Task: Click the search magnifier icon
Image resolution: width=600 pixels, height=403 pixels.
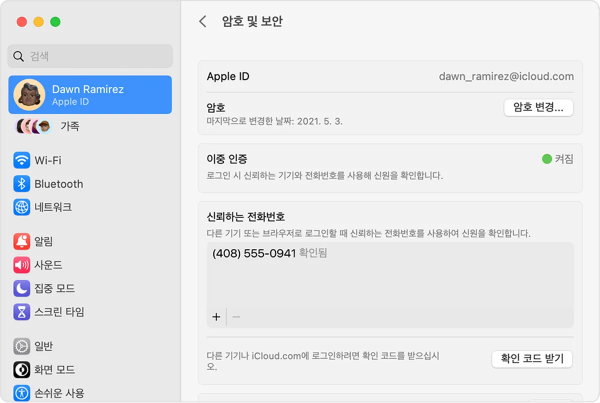Action: 18,56
